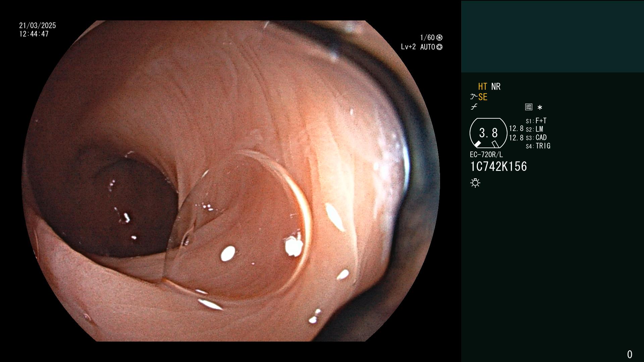Click the Lv+2 brightness level

[408, 47]
